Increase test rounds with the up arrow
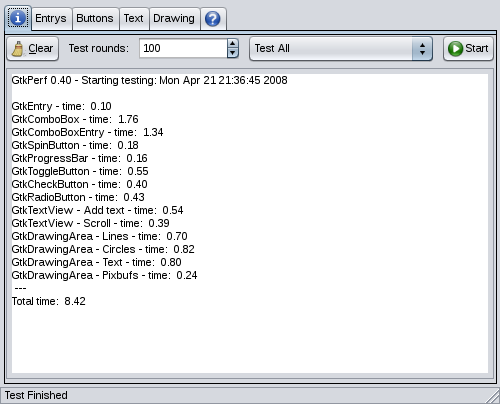The image size is (500, 404). coord(233,44)
